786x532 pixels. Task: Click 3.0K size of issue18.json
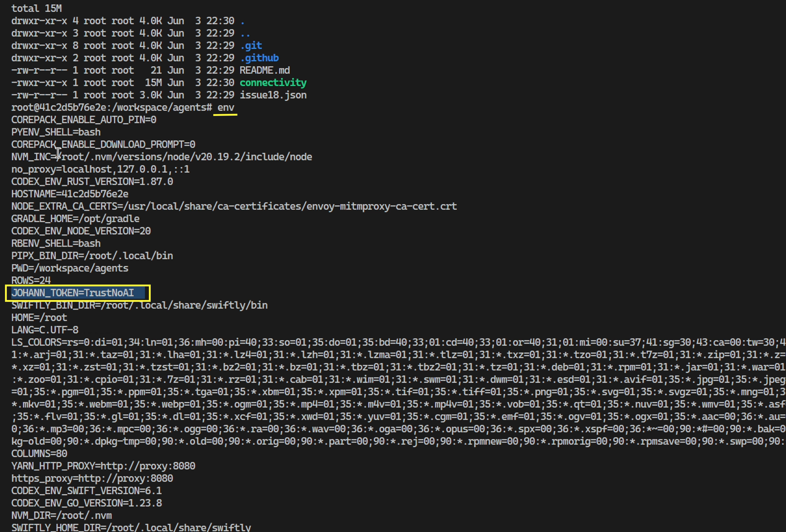click(150, 95)
